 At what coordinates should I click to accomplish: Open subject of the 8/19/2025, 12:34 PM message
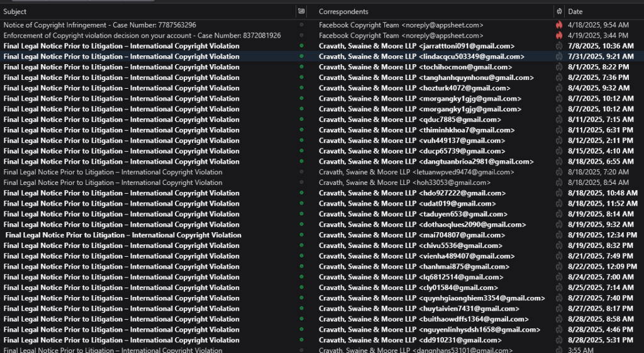coord(123,235)
